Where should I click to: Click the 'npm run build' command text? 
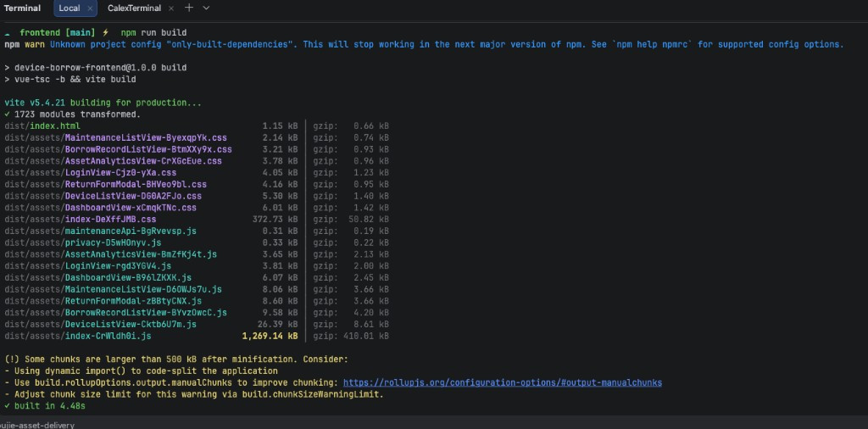point(153,33)
